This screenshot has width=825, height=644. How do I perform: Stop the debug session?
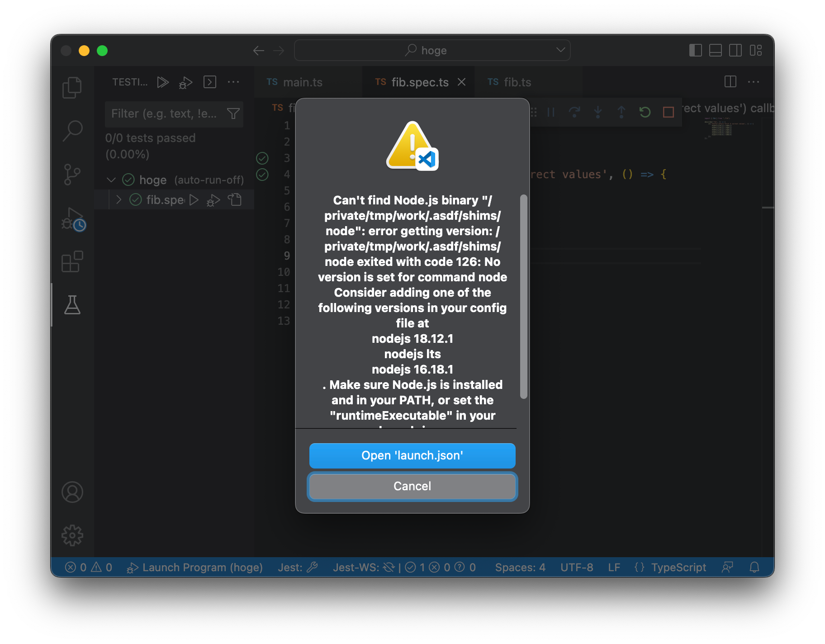pos(669,112)
